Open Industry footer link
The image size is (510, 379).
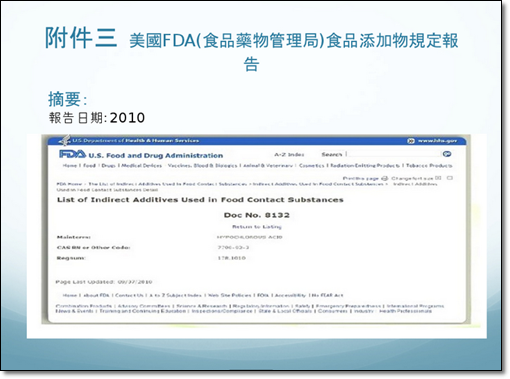pyautogui.click(x=363, y=311)
